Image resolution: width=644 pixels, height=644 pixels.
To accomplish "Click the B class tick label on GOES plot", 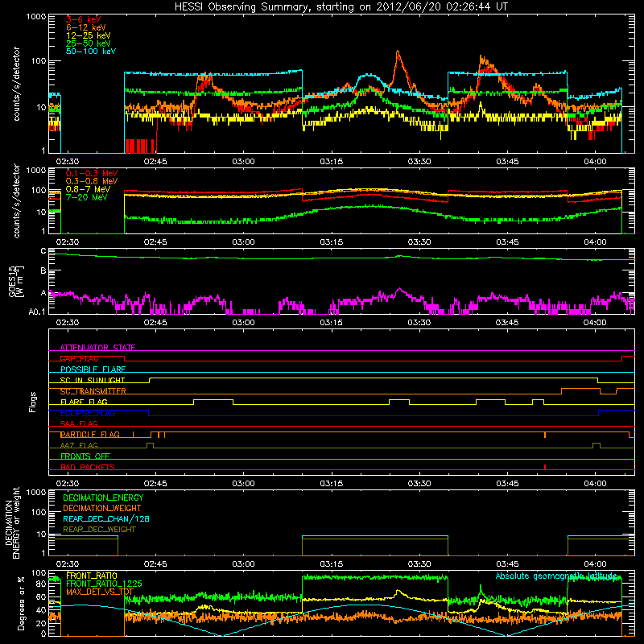I will click(x=43, y=270).
